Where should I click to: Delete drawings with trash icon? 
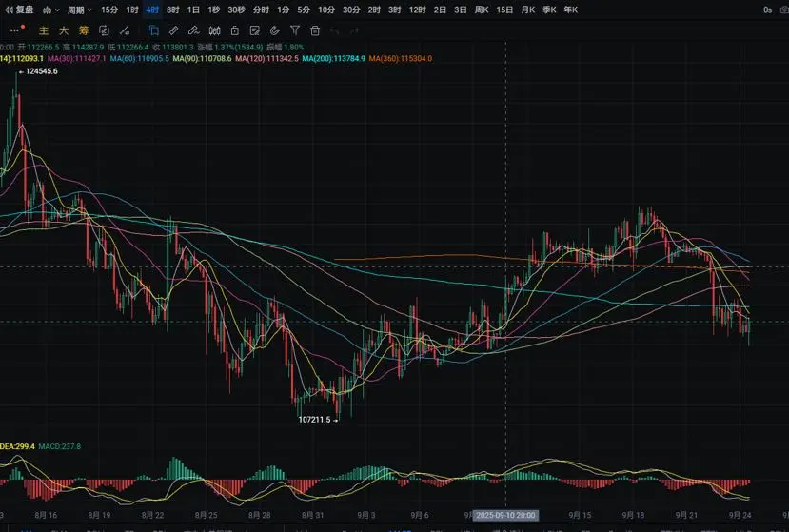click(315, 30)
